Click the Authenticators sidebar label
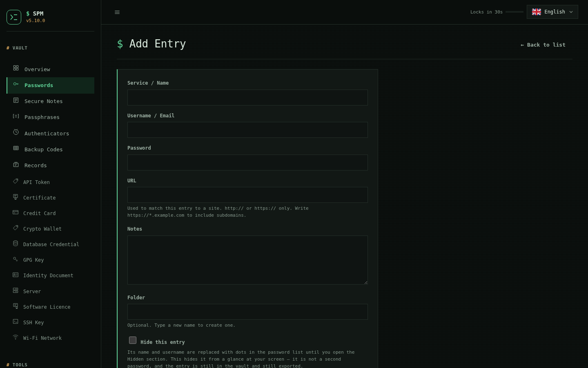Viewport: 588px width, 368px height. pos(47,133)
